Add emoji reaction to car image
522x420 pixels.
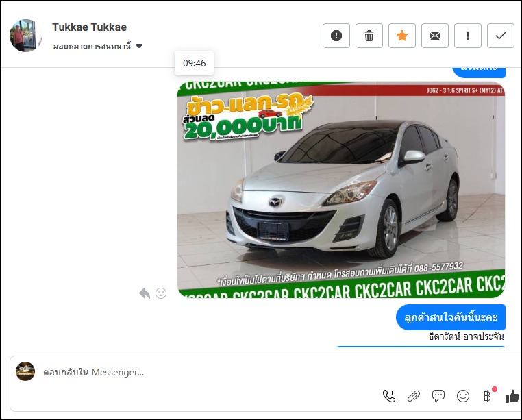coord(161,293)
